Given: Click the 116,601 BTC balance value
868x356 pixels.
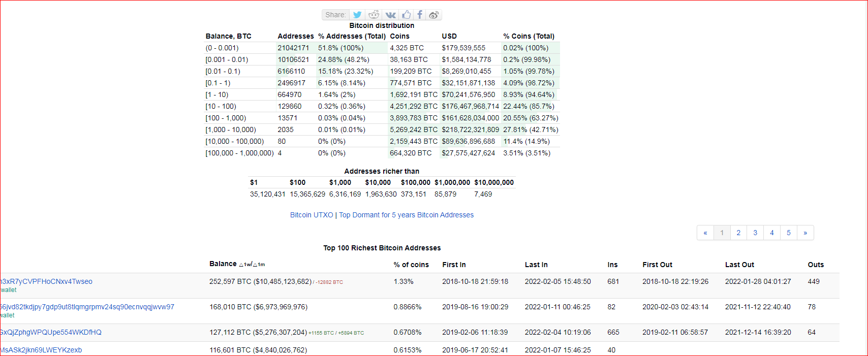Looking at the screenshot, I should pyautogui.click(x=230, y=350).
